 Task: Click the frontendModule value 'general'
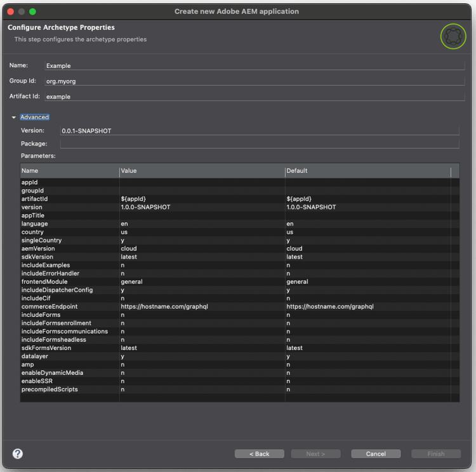(x=202, y=282)
